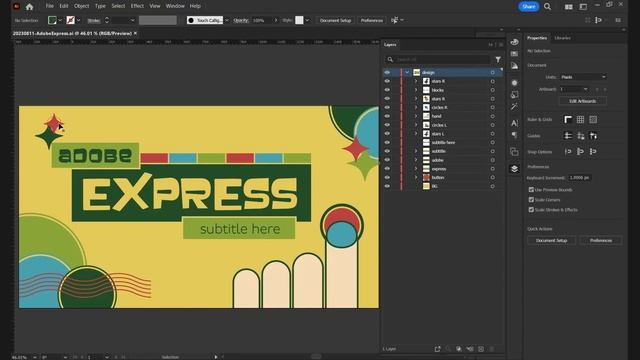Collapse the design layer
The image size is (640, 360).
pos(407,72)
